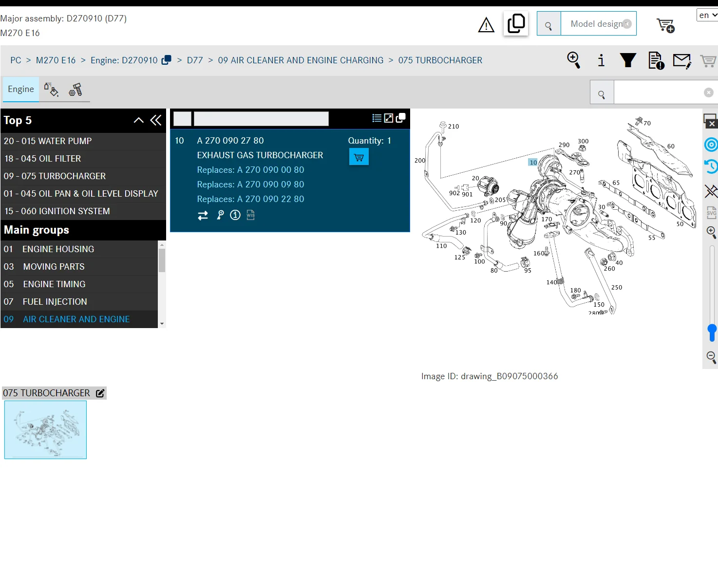Select the 075 Turbocharger drawing thumbnail
The height and width of the screenshot is (588, 718).
point(45,430)
